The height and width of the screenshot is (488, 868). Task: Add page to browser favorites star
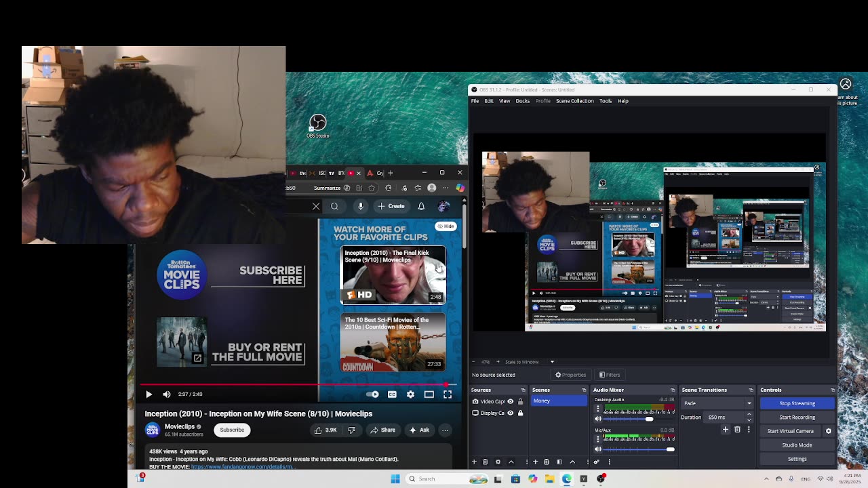(372, 188)
